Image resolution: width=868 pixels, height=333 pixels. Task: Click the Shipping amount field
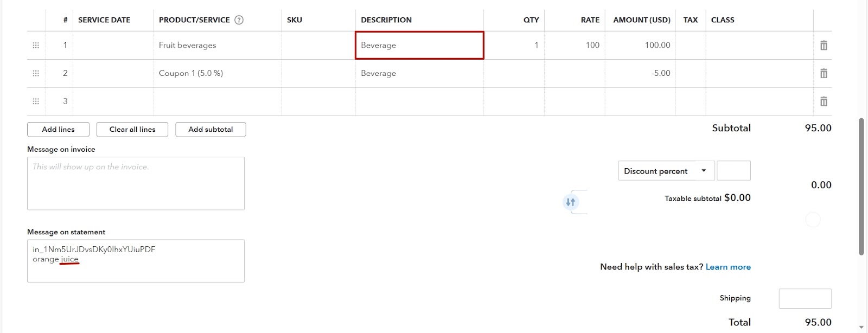click(805, 299)
